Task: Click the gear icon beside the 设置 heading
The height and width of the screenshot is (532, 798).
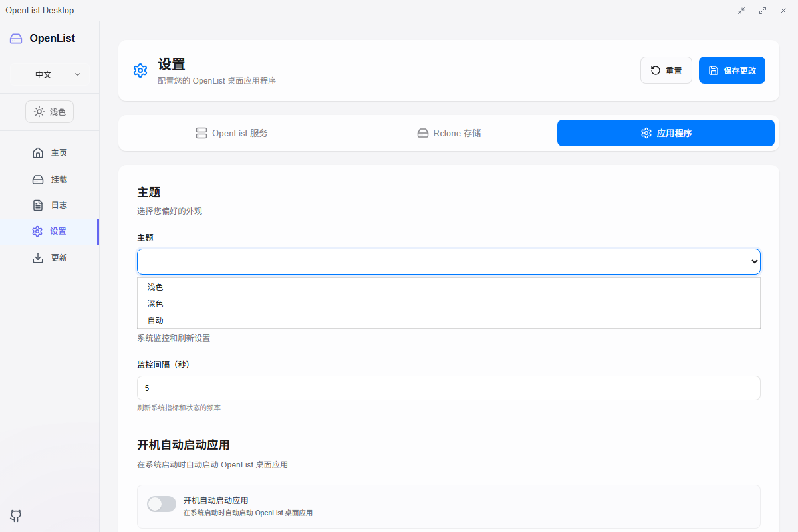Action: tap(140, 70)
